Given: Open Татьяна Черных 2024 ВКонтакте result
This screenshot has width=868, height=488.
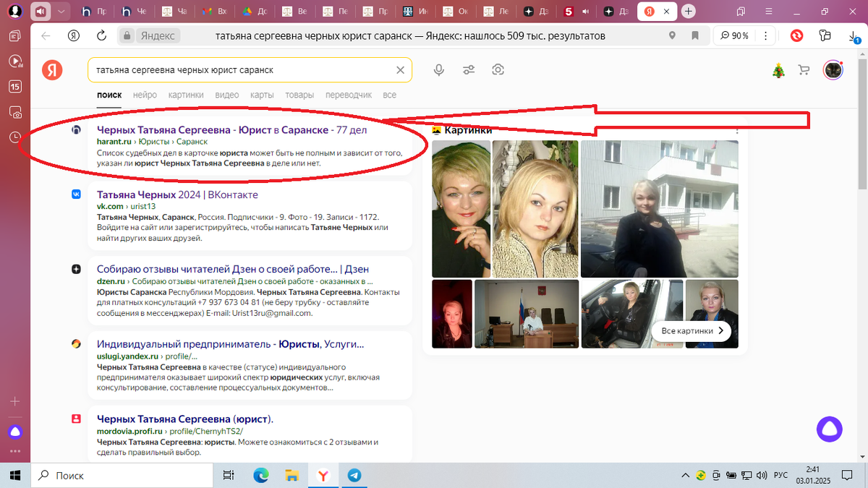Looking at the screenshot, I should 177,195.
